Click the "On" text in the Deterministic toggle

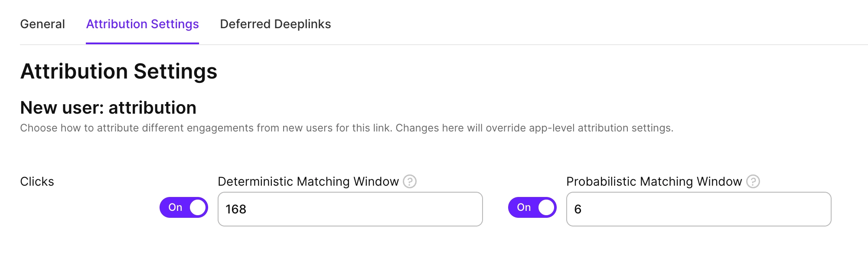[175, 207]
